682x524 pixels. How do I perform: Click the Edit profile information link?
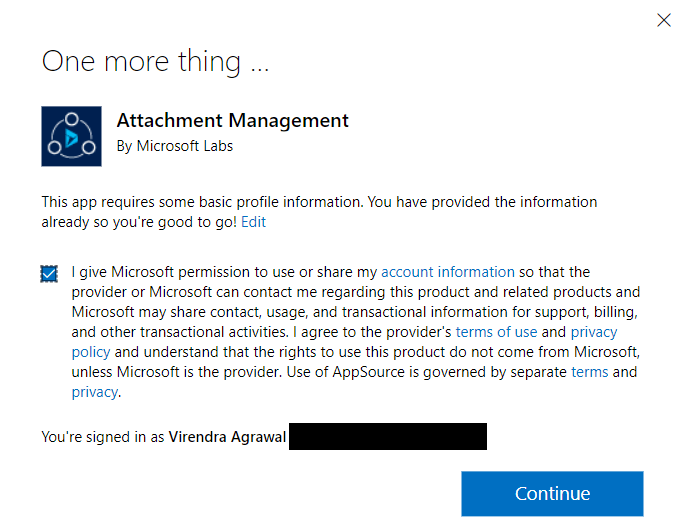tap(253, 222)
